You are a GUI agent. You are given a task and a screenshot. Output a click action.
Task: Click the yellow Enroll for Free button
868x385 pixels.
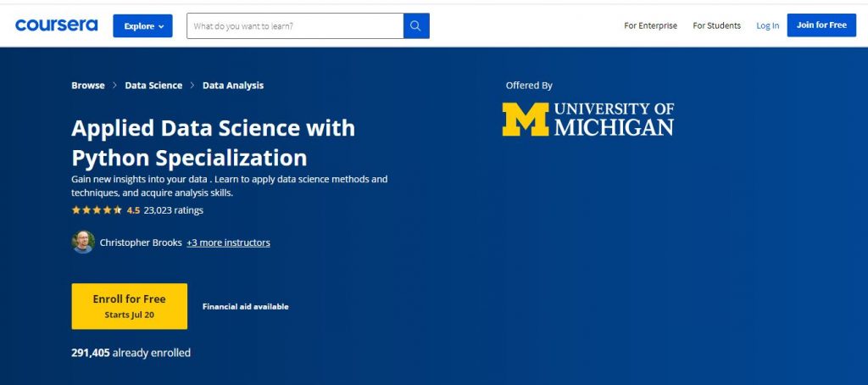129,305
